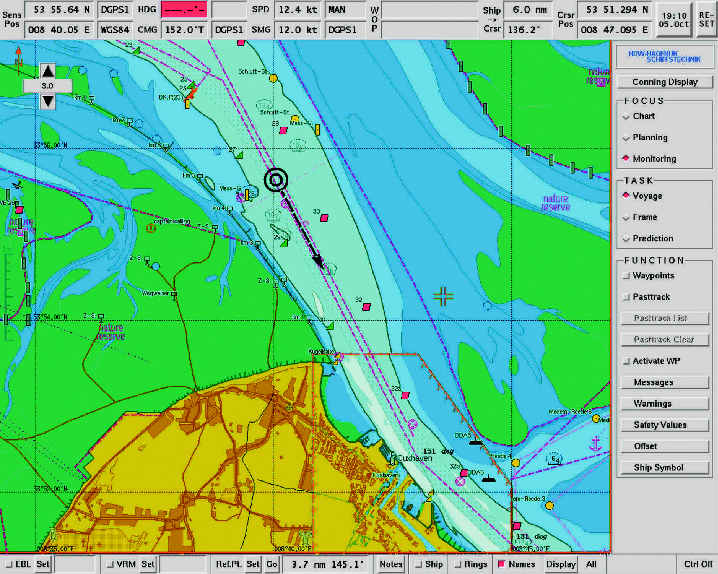Click the VRM value field
Image resolution: width=718 pixels, height=574 pixels.
tap(183, 564)
